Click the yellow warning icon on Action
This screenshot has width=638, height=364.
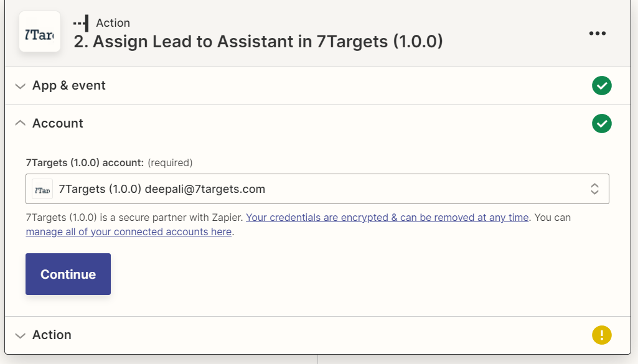pos(601,335)
